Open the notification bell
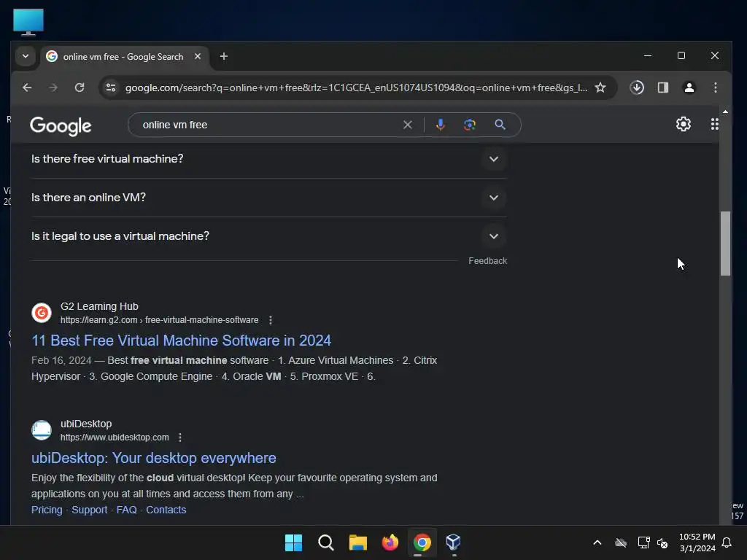The width and height of the screenshot is (747, 560). pos(727,542)
